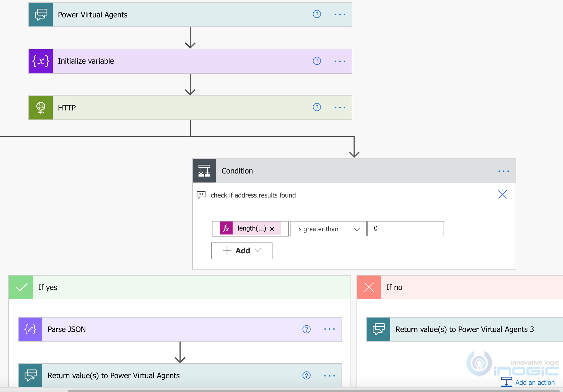563x392 pixels.
Task: Switch to the If yes branch header
Action: click(x=47, y=287)
